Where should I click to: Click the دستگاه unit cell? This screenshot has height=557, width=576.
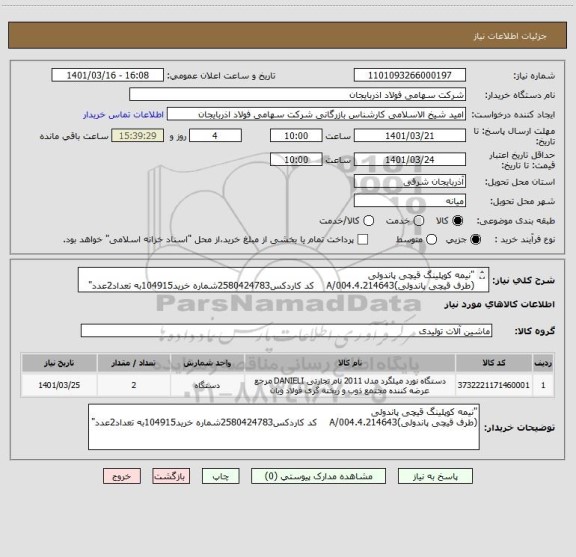point(207,385)
